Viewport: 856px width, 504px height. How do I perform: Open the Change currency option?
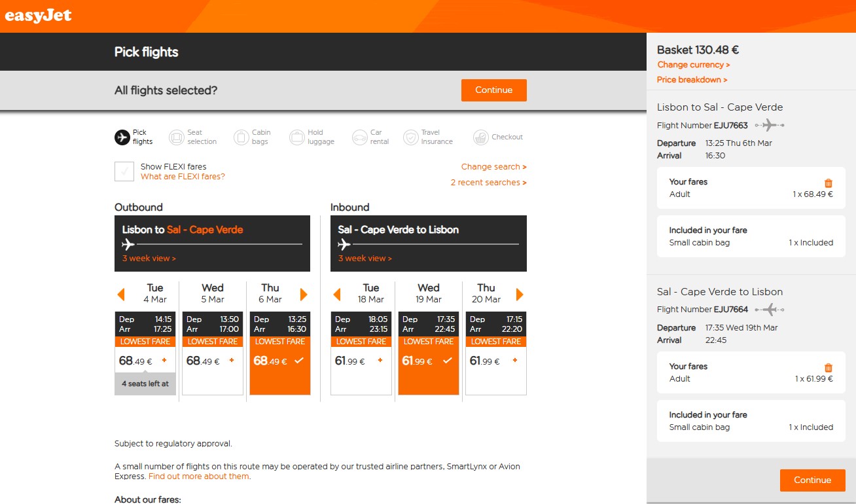(694, 65)
